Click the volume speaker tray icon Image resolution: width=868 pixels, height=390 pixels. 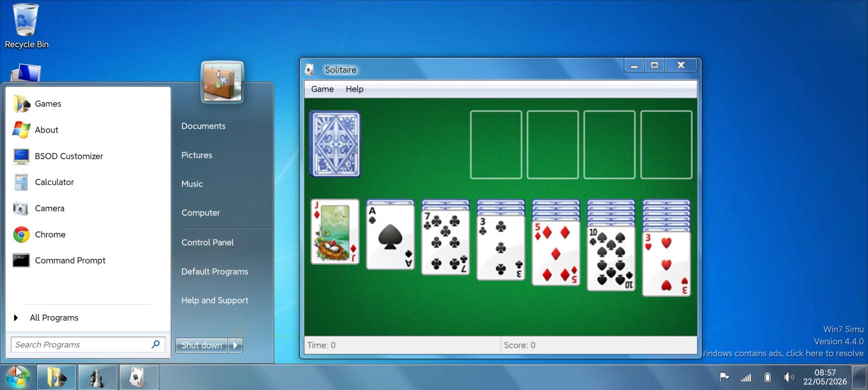tap(789, 377)
